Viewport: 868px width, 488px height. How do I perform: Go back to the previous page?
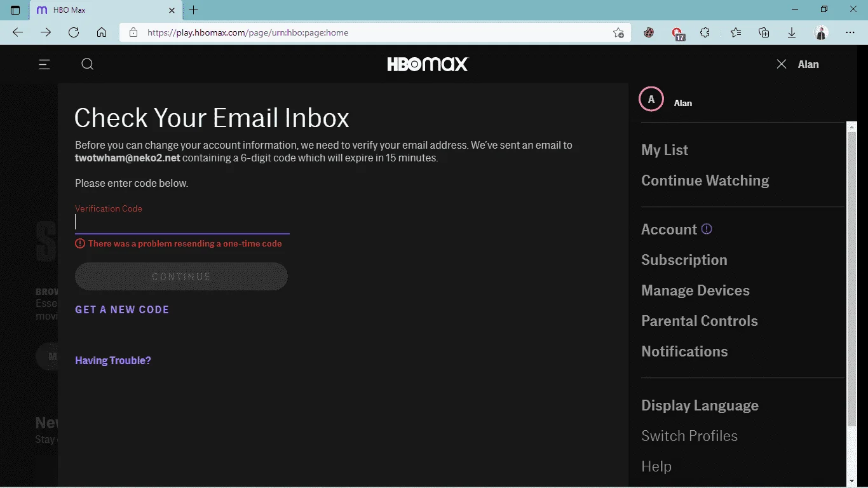(18, 32)
